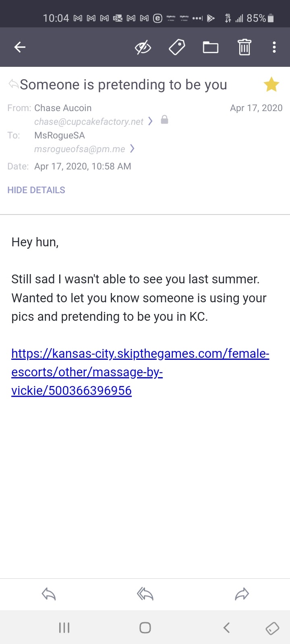Tap the system back chevron

(x=226, y=627)
